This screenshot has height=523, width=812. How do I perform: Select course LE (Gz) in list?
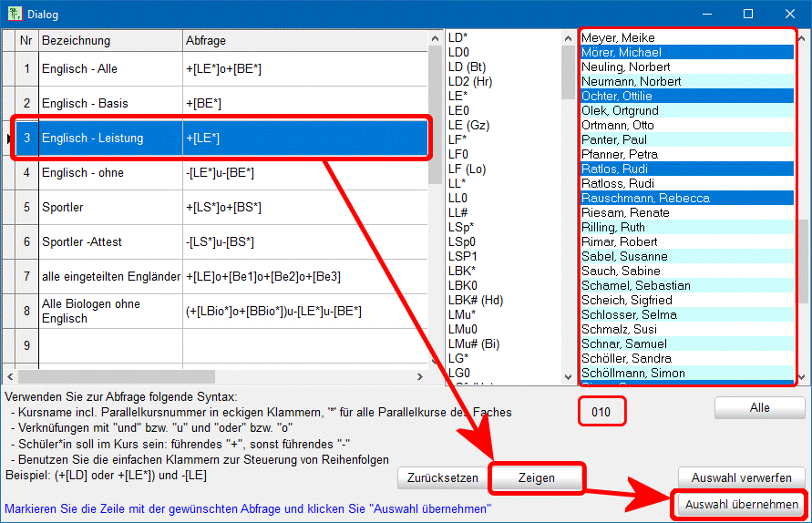pos(470,125)
